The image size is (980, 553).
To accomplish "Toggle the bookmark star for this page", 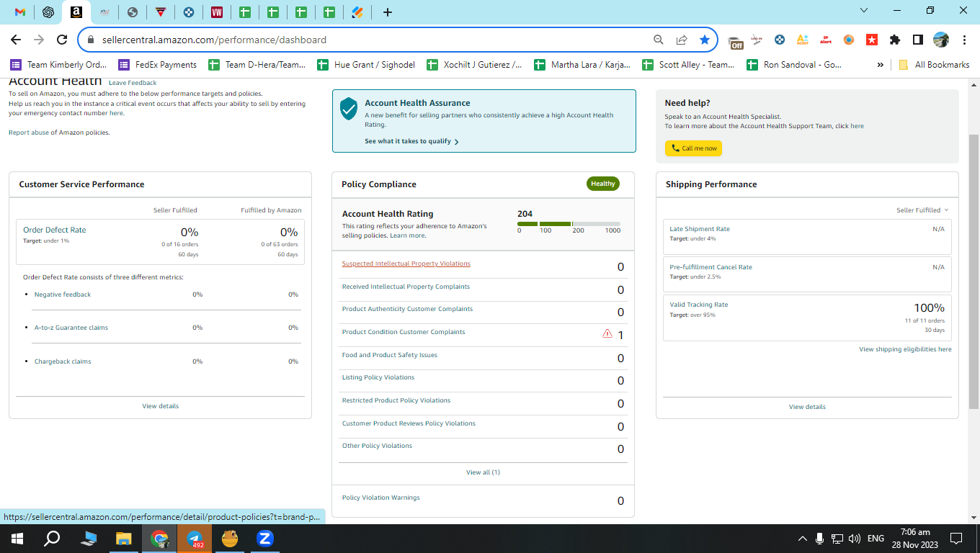I will pos(705,40).
